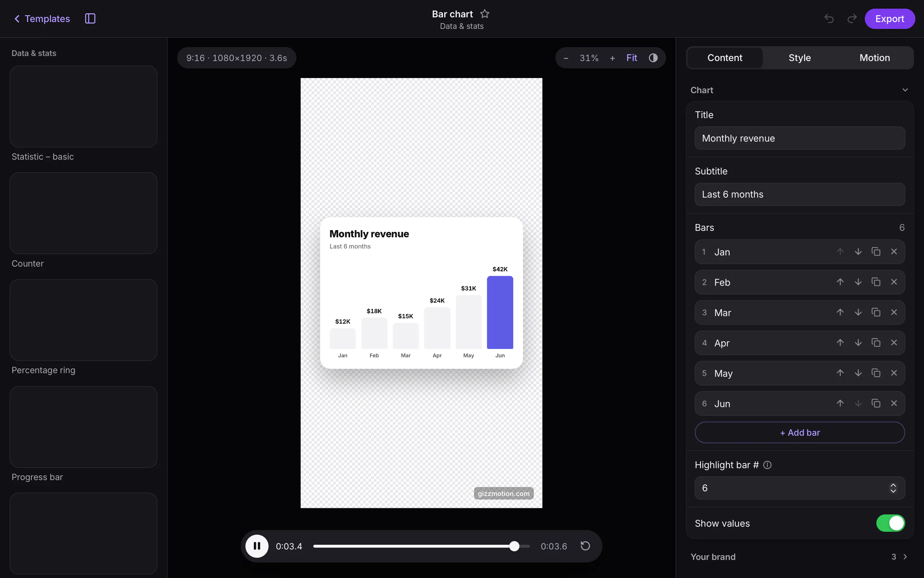The image size is (924, 578).
Task: Delete the Jan bar
Action: (894, 251)
